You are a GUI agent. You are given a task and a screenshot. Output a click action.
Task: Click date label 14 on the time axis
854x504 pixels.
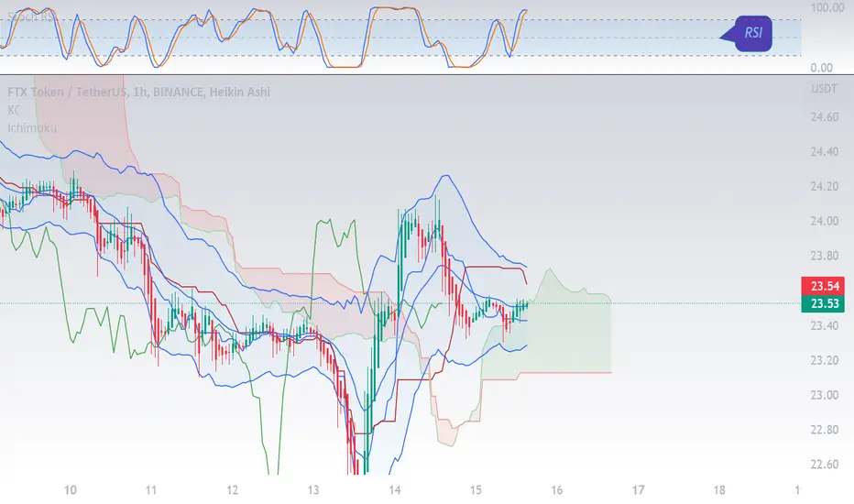[x=394, y=490]
